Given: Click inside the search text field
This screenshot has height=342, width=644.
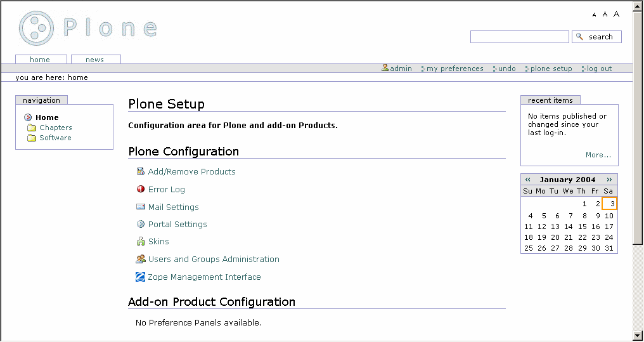Looking at the screenshot, I should pos(519,37).
